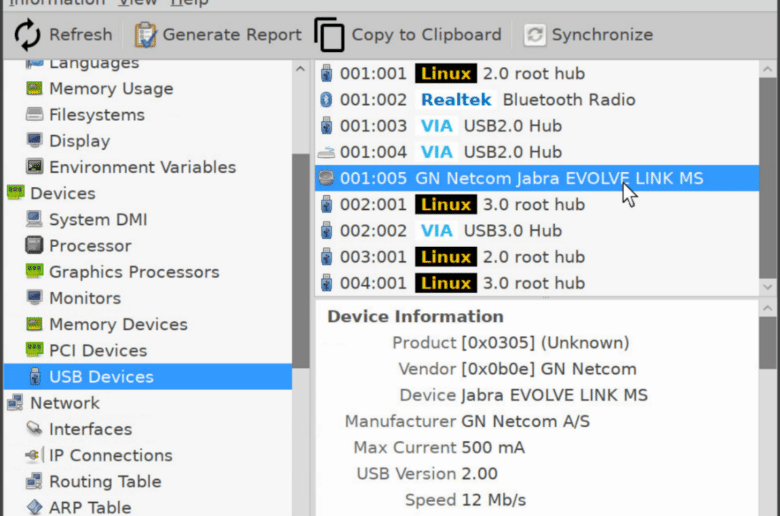780x516 pixels.
Task: Select the 002:001 Linux 3.0 root hub row
Action: pos(537,205)
